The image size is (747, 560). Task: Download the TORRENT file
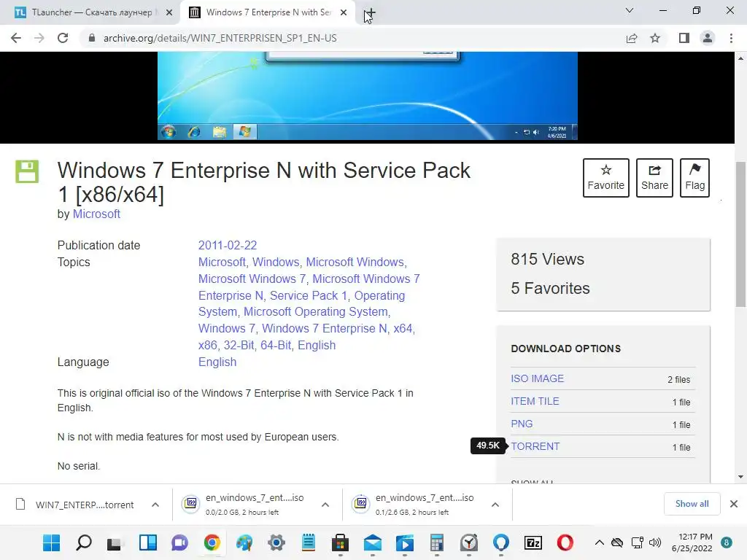point(535,446)
